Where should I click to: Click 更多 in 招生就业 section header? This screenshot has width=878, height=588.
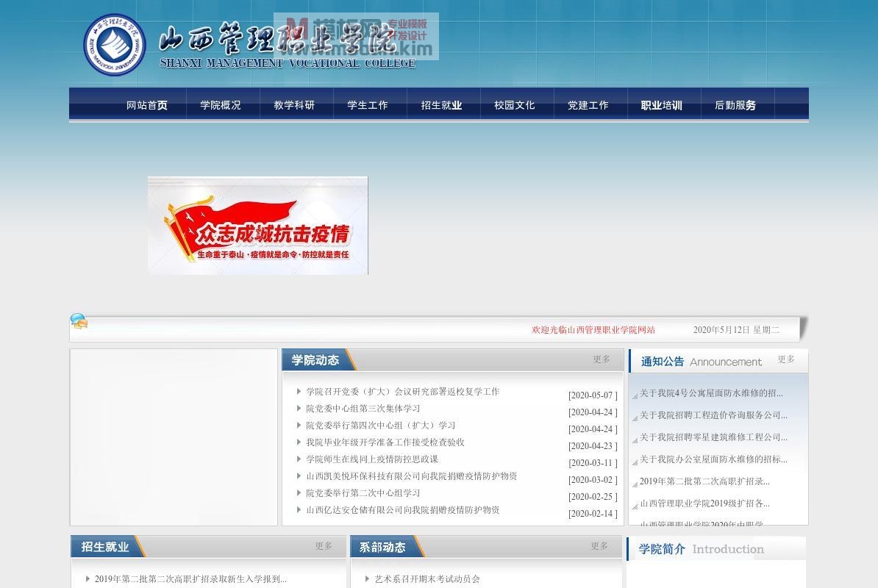click(x=323, y=545)
